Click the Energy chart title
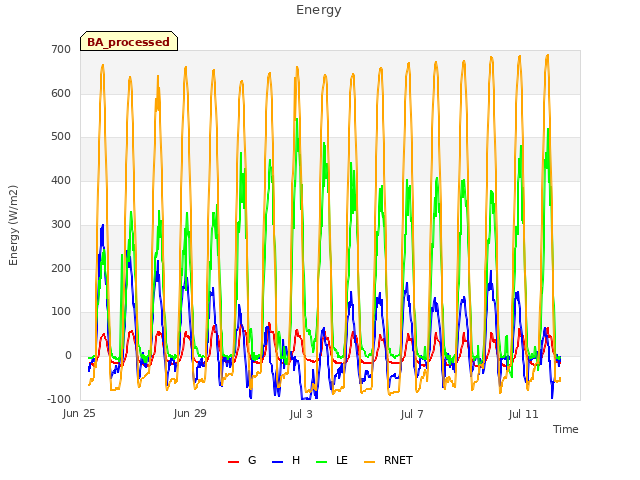This screenshot has height=480, width=640. click(x=319, y=10)
